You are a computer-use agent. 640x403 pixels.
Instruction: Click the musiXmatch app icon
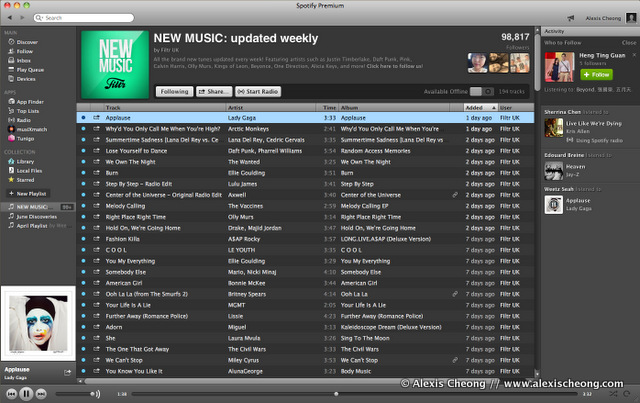[11, 129]
